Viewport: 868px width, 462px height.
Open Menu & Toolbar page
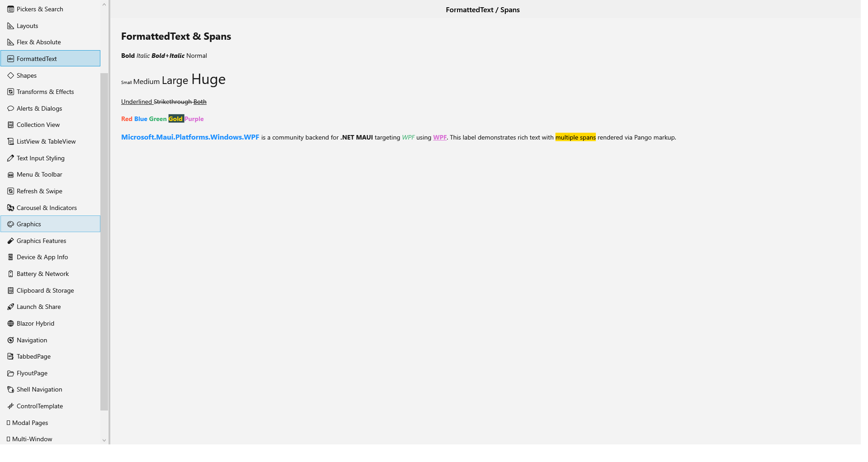point(50,174)
